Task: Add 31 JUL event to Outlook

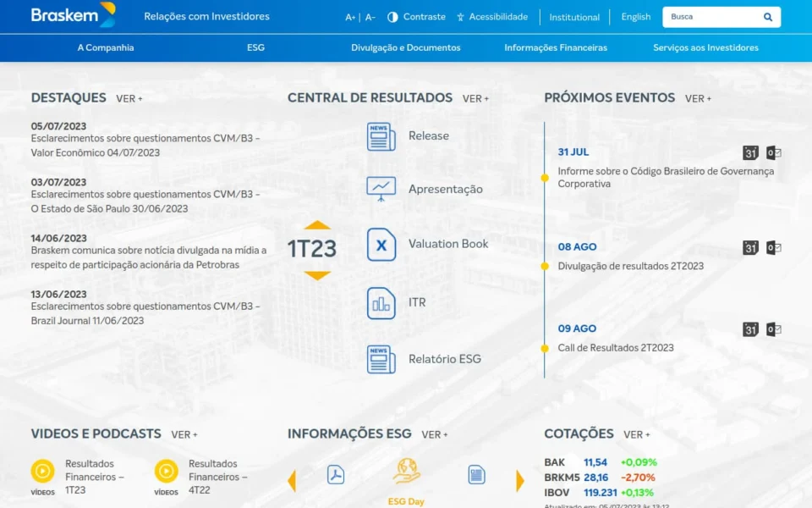Action: pyautogui.click(x=774, y=153)
